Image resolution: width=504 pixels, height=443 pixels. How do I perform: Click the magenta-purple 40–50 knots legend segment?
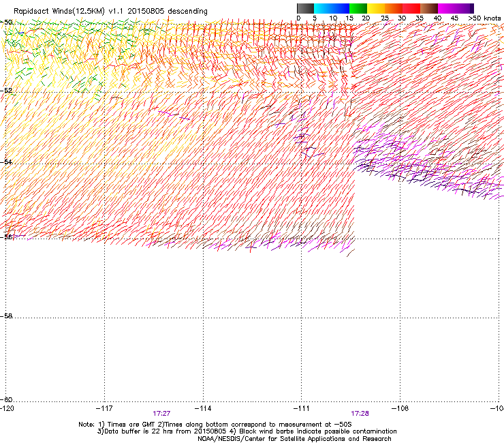[x=456, y=8]
